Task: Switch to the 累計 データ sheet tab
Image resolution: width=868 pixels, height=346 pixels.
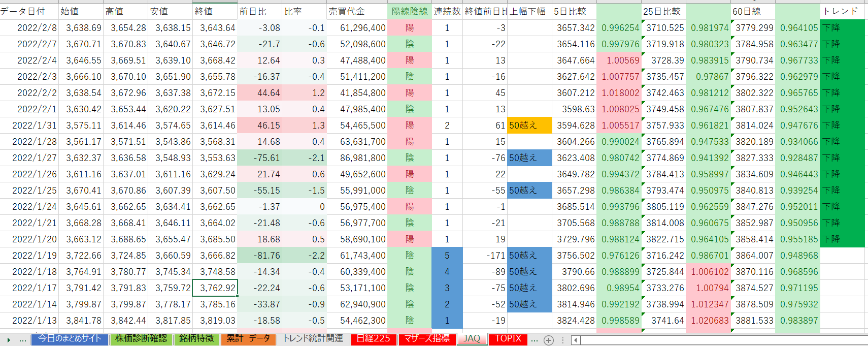Action: pos(248,339)
